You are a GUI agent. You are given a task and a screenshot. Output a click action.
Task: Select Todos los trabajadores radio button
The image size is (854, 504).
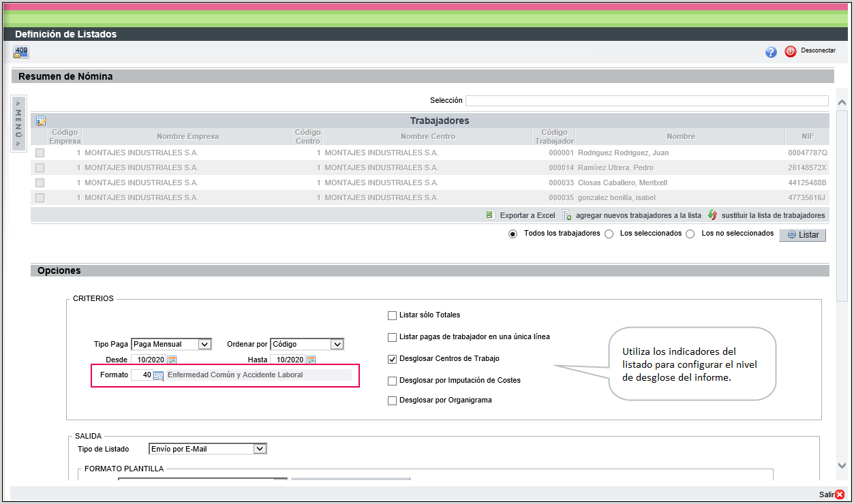pyautogui.click(x=513, y=234)
